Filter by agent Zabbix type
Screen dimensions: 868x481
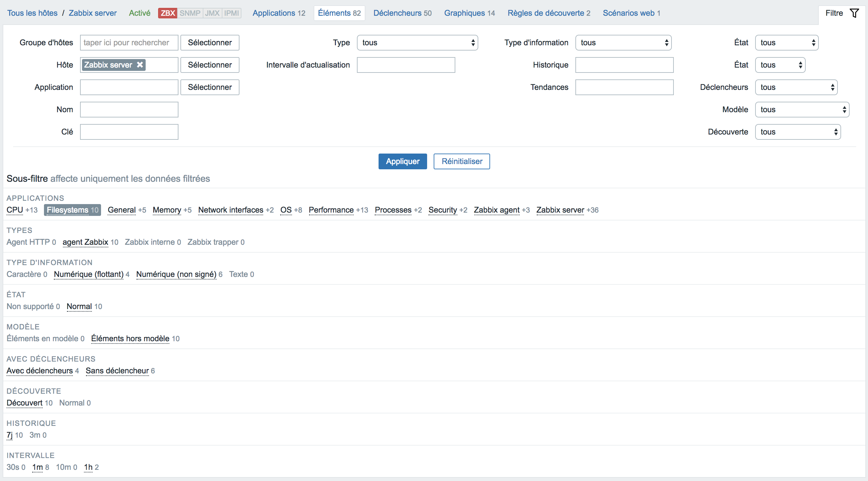[86, 242]
